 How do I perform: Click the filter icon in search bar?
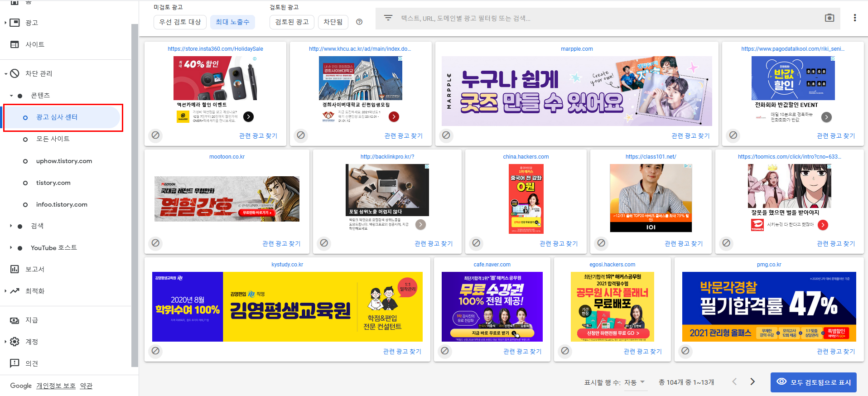pos(388,18)
